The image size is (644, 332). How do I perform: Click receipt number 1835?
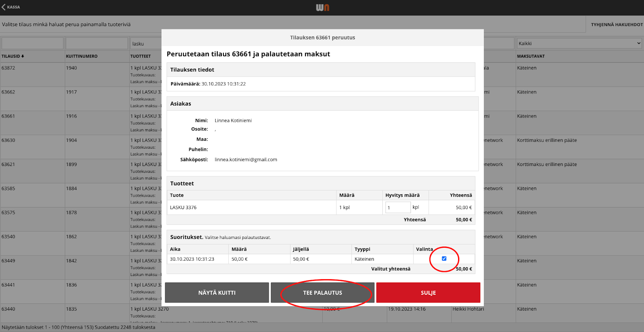click(71, 309)
